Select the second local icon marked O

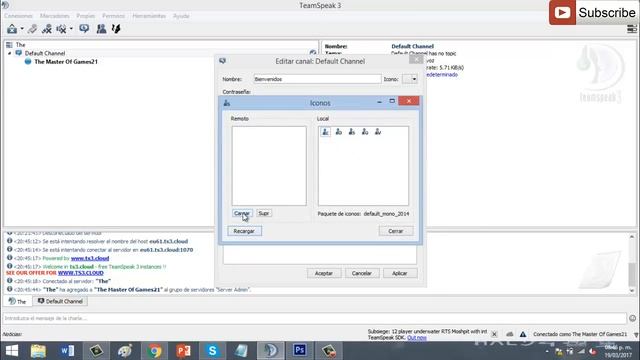click(338, 132)
